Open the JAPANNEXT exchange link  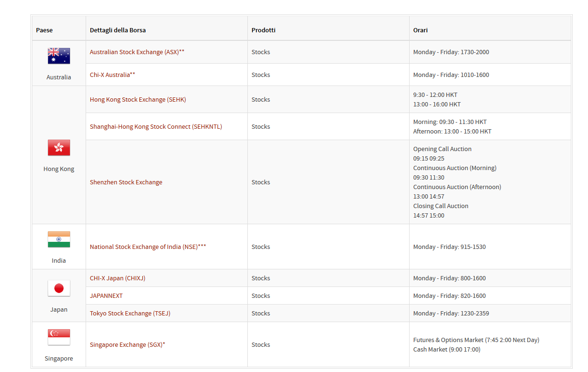tap(106, 296)
